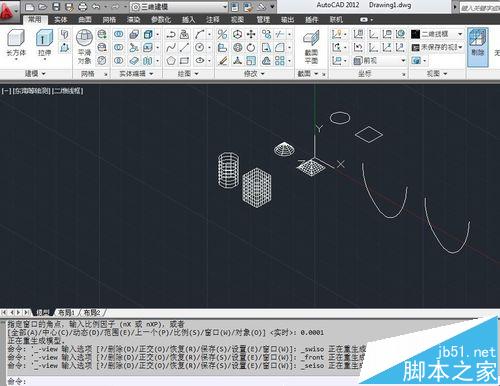Switch to the 参数化 ribbon tab
Image resolution: width=500 pixels, height=386 pixels.
[161, 20]
